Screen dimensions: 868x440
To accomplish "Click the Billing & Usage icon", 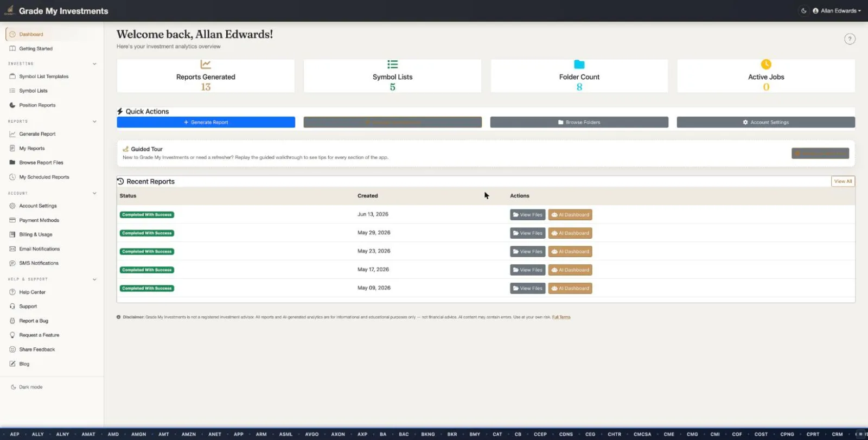I will 12,234.
